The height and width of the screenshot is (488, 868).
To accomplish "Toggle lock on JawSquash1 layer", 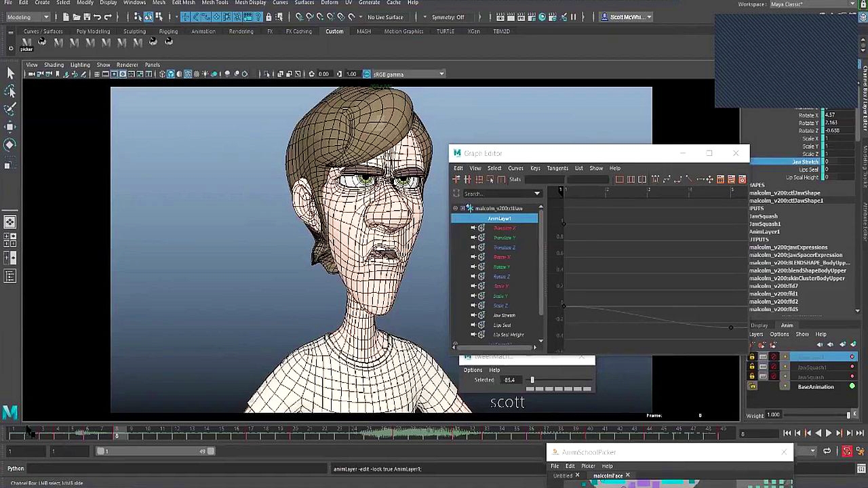I will [751, 367].
